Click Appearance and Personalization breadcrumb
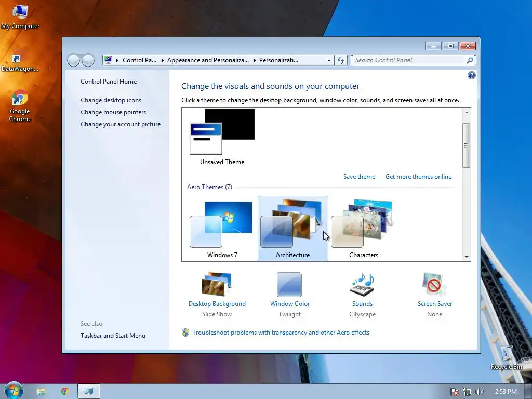Image resolution: width=532 pixels, height=399 pixels. [x=208, y=60]
